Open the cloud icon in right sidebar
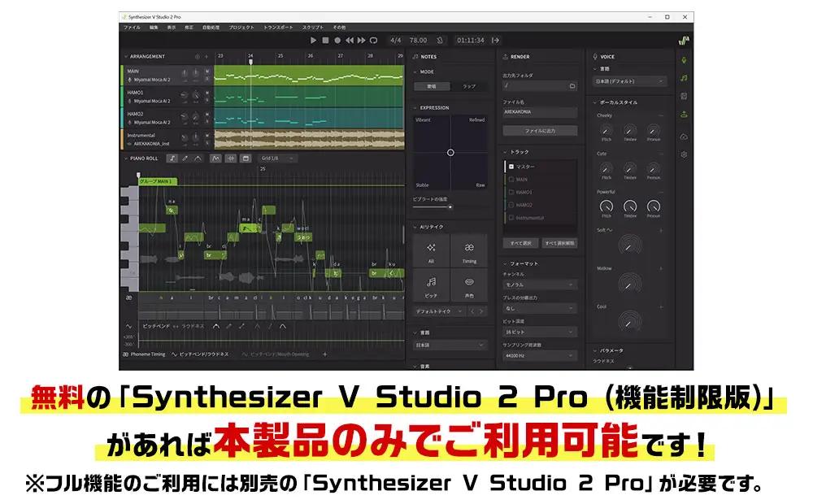813x504 pixels. point(684,137)
